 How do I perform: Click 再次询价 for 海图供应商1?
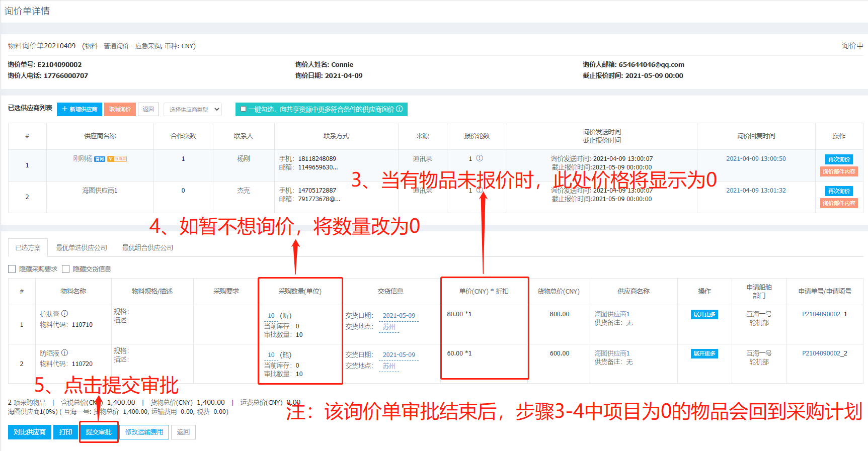tap(839, 191)
